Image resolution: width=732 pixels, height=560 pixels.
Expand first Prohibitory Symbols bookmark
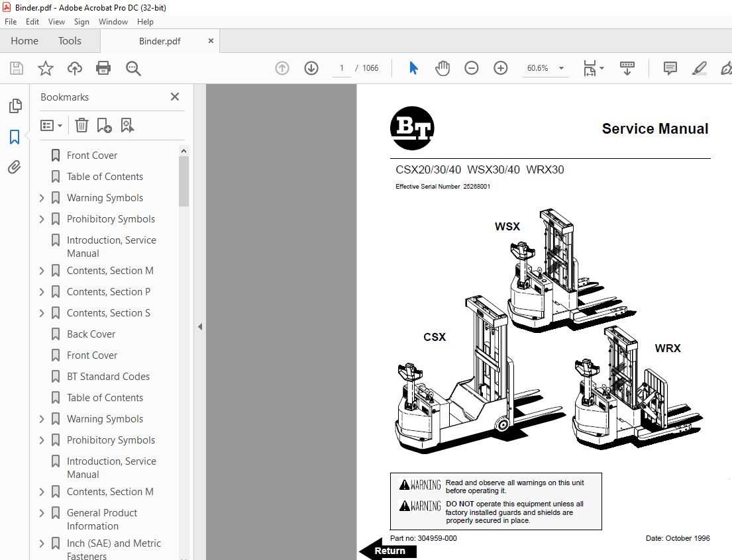coord(42,219)
